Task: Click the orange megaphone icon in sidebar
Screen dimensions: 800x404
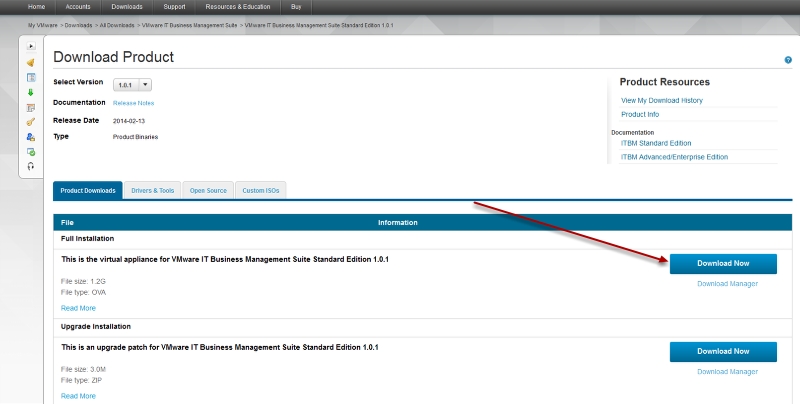Action: coord(31,63)
